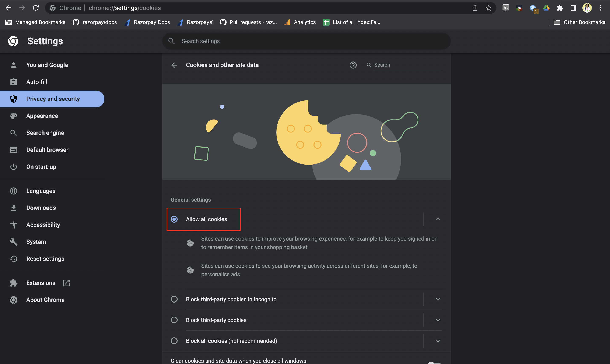Click the share icon in address bar
The height and width of the screenshot is (364, 610).
[x=475, y=8]
